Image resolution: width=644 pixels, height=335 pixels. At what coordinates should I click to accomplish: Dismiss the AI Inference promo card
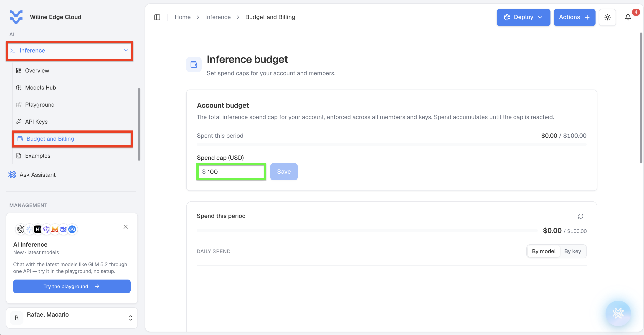(125, 227)
